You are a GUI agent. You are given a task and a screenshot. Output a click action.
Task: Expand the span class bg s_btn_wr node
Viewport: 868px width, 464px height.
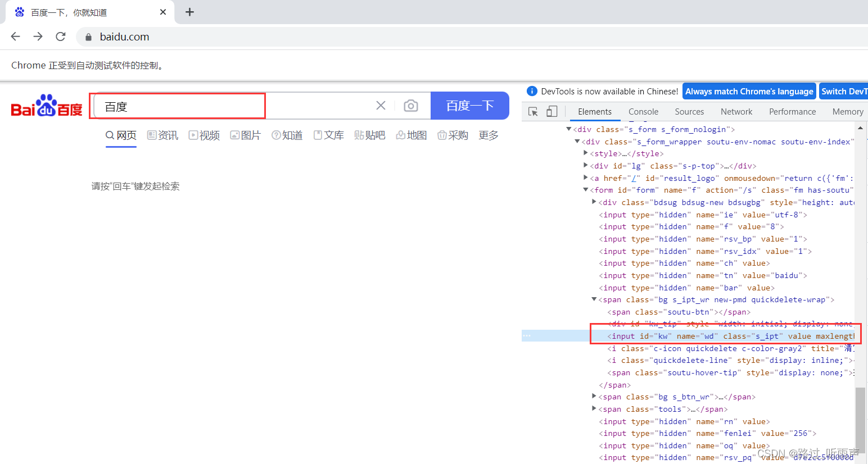594,397
